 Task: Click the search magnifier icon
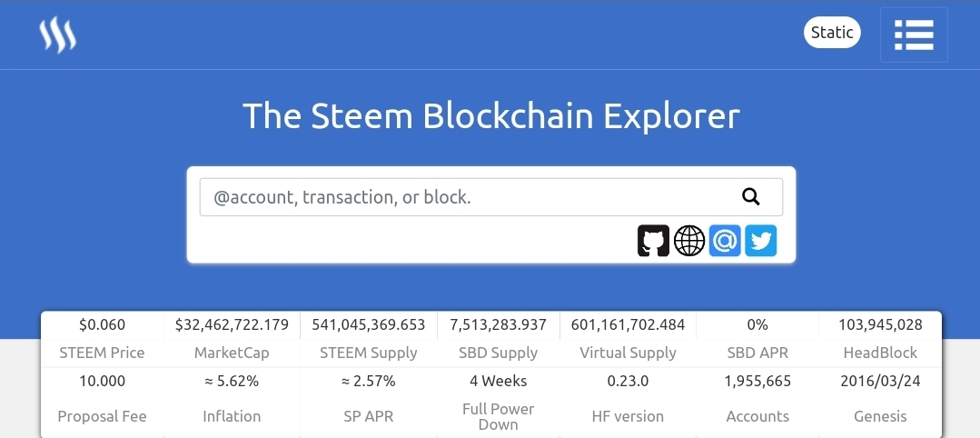pyautogui.click(x=750, y=196)
